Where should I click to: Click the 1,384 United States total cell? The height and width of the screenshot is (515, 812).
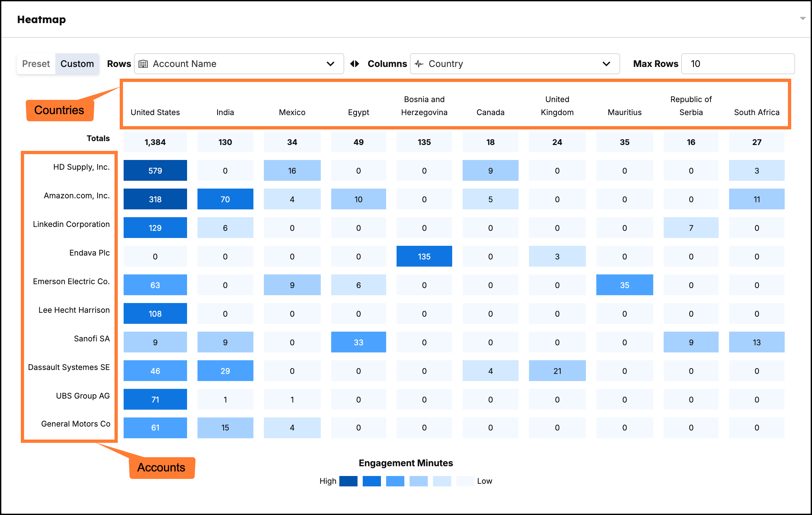[155, 142]
